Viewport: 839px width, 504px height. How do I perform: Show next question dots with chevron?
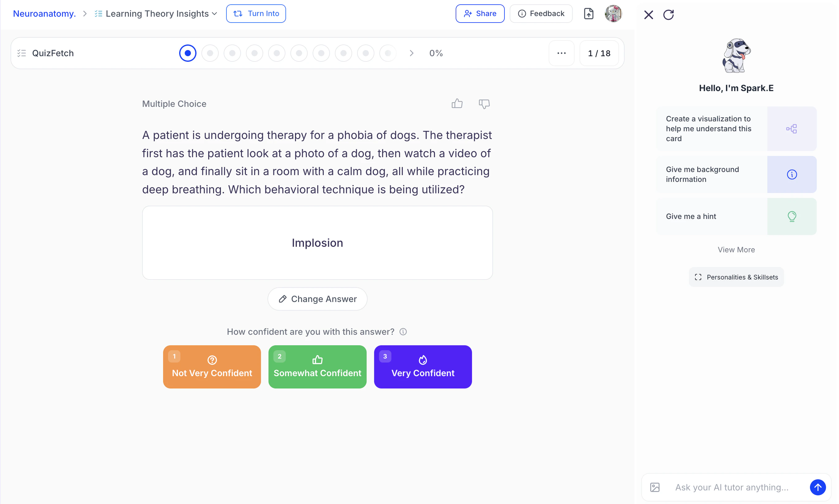[411, 53]
